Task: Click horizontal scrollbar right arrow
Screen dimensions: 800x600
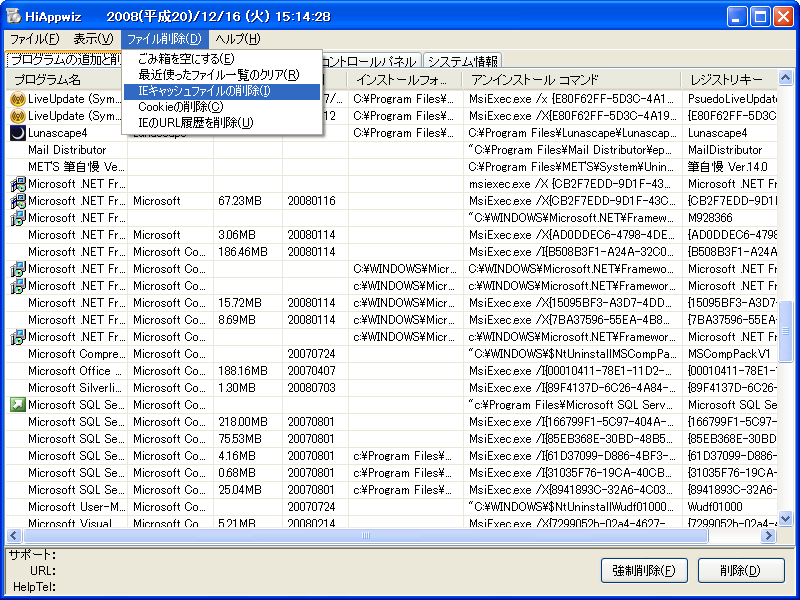Action: click(768, 536)
